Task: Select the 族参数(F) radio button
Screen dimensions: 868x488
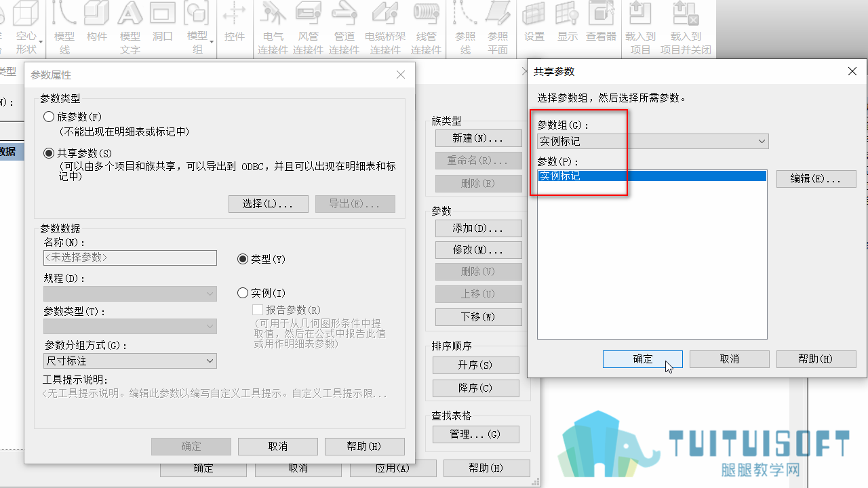Action: click(49, 117)
